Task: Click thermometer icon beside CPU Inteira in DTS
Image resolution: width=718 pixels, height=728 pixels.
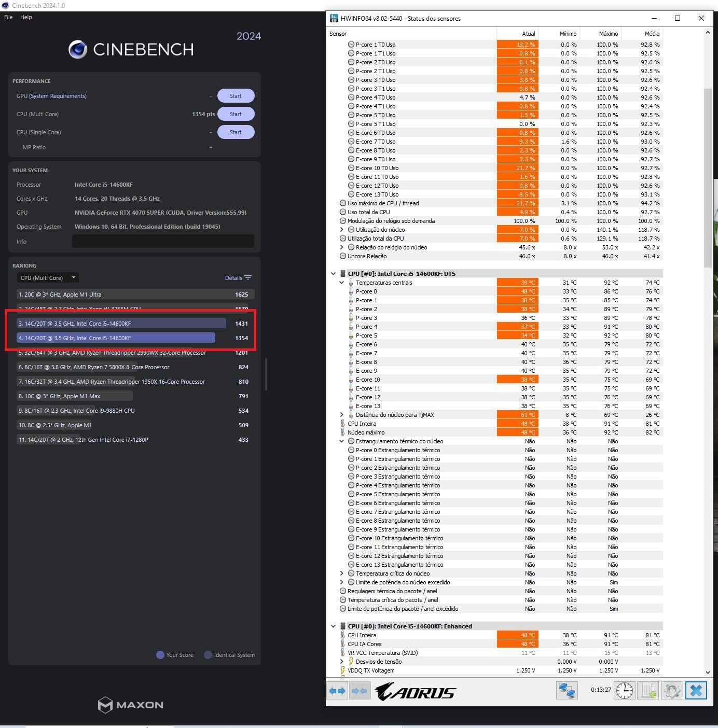Action: pyautogui.click(x=343, y=424)
